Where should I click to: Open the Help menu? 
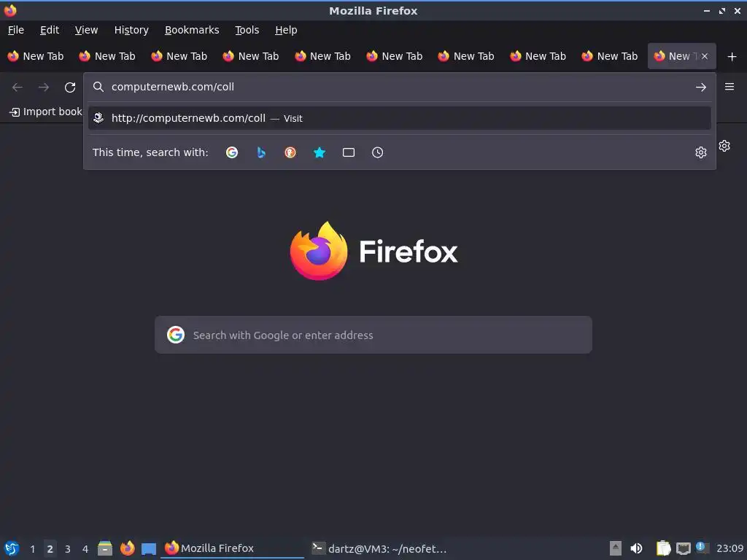point(286,30)
